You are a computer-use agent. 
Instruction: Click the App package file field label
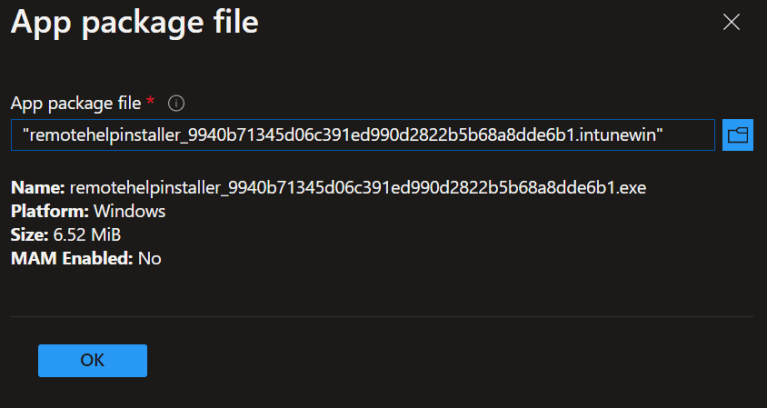pyautogui.click(x=76, y=103)
